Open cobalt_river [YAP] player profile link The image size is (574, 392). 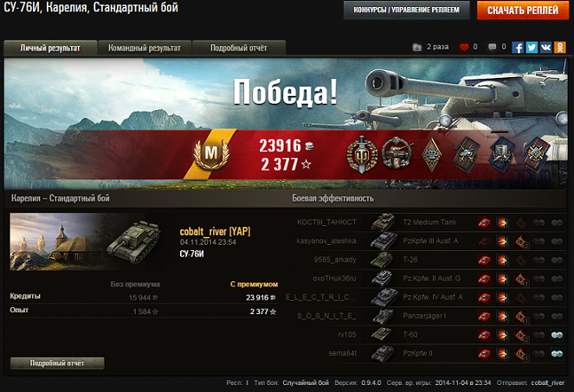pyautogui.click(x=215, y=231)
